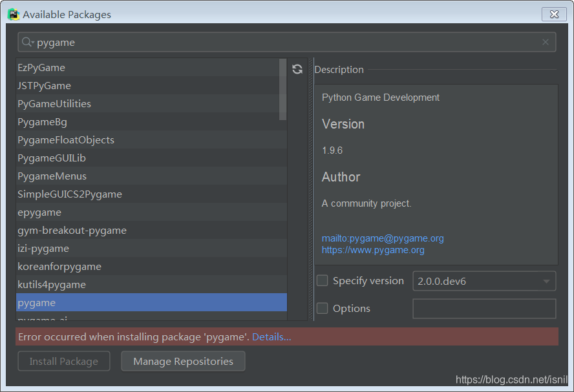Clear the pygame search text
This screenshot has width=574, height=392.
pyautogui.click(x=546, y=43)
